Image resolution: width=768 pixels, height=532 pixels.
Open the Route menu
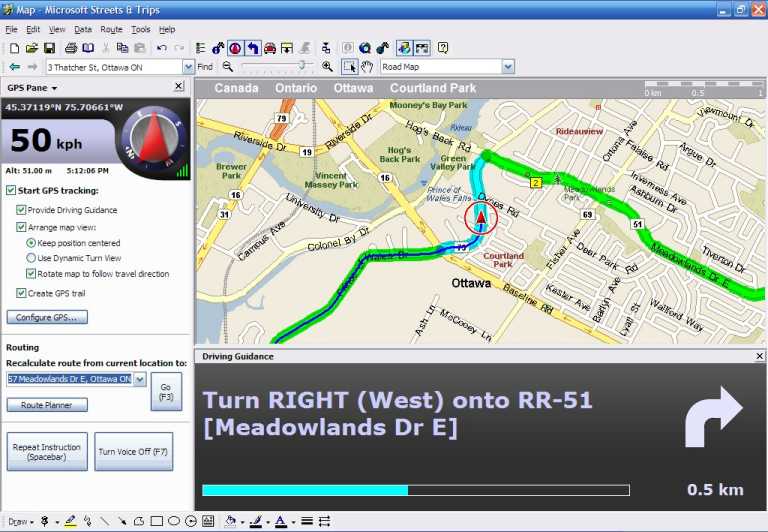tap(111, 30)
